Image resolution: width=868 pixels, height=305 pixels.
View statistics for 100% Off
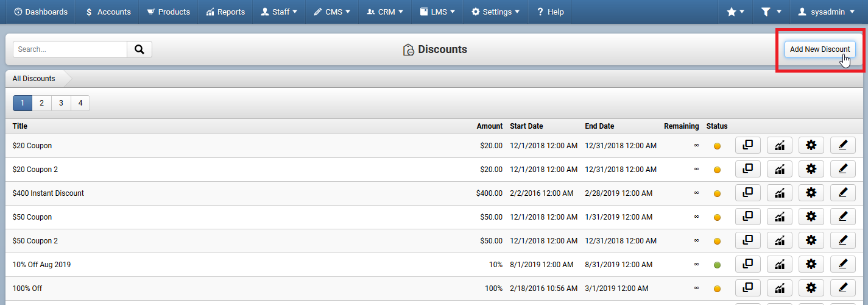coord(780,288)
